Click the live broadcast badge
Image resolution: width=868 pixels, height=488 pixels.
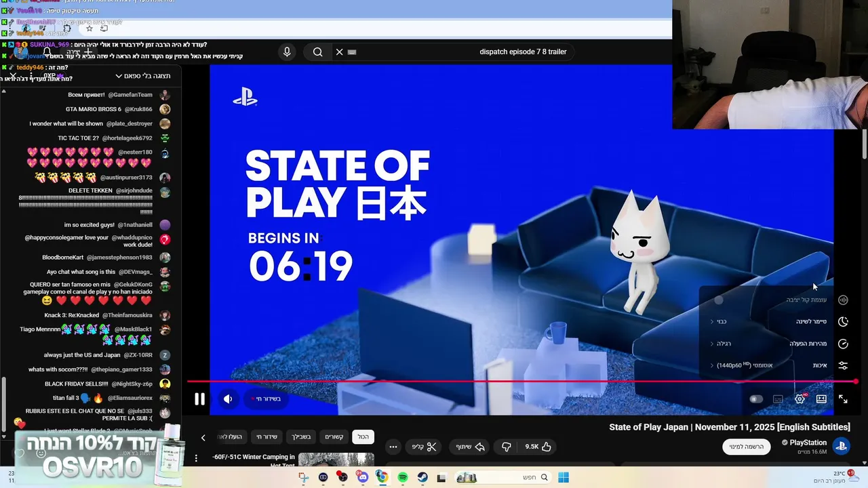click(266, 399)
